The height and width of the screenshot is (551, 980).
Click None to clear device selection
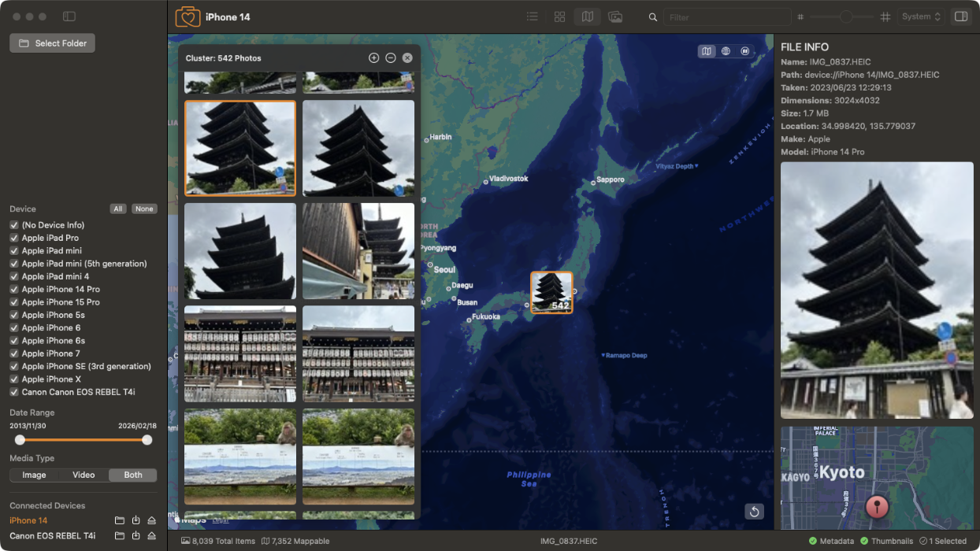144,209
